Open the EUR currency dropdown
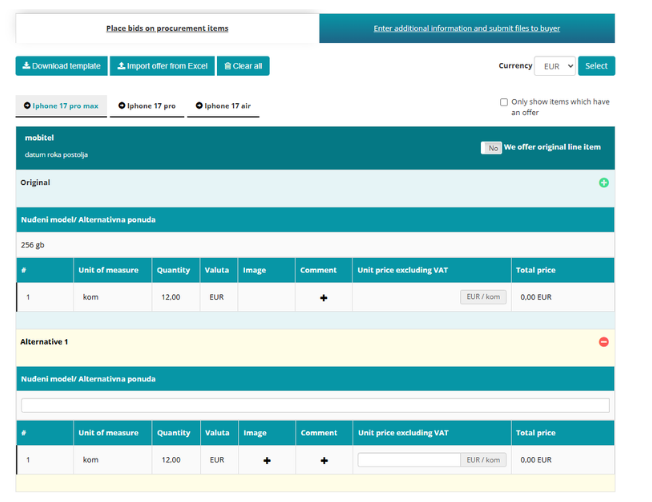This screenshot has height=502, width=652. pos(555,66)
